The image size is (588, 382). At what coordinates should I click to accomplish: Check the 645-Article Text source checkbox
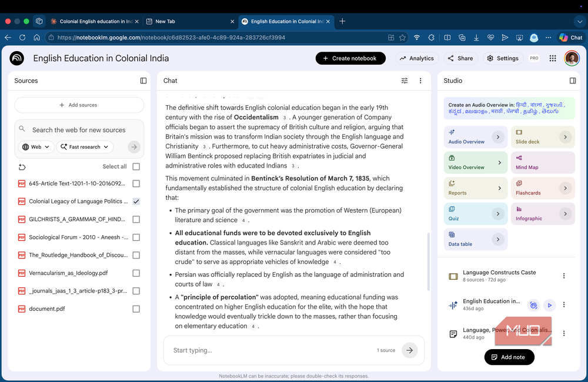[x=136, y=184]
